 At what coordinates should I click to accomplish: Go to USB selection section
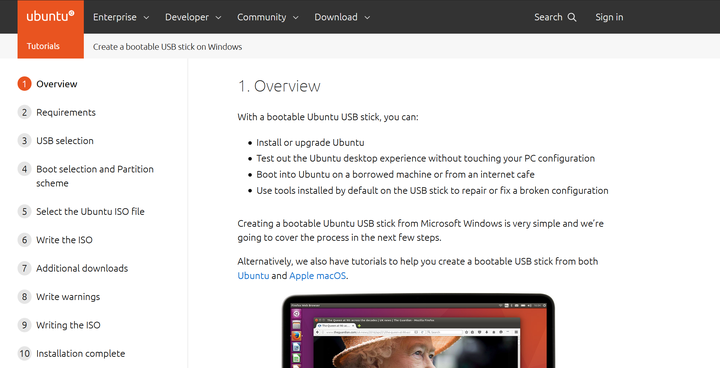tap(65, 141)
